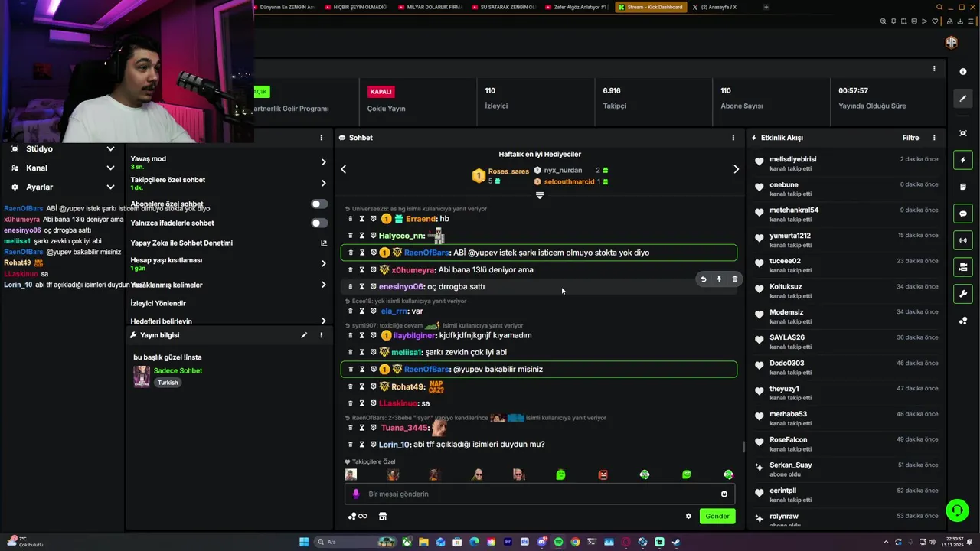Open Yavaş mod options arrow
Screen dimensions: 980x551
pyautogui.click(x=323, y=162)
